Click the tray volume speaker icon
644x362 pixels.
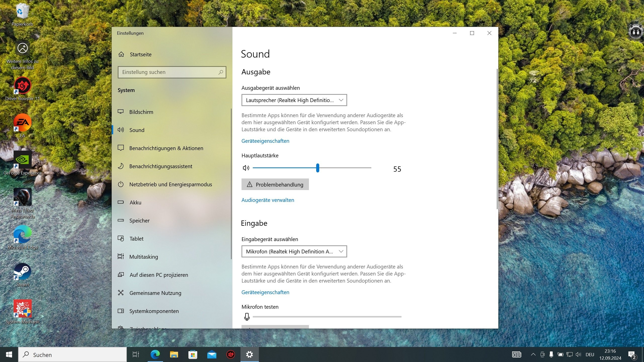[578, 355]
